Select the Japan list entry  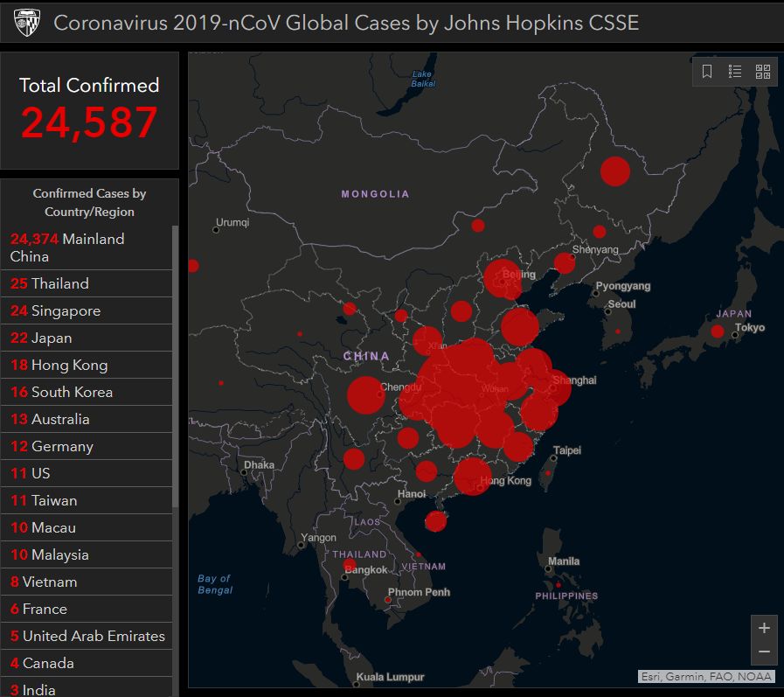click(x=86, y=338)
